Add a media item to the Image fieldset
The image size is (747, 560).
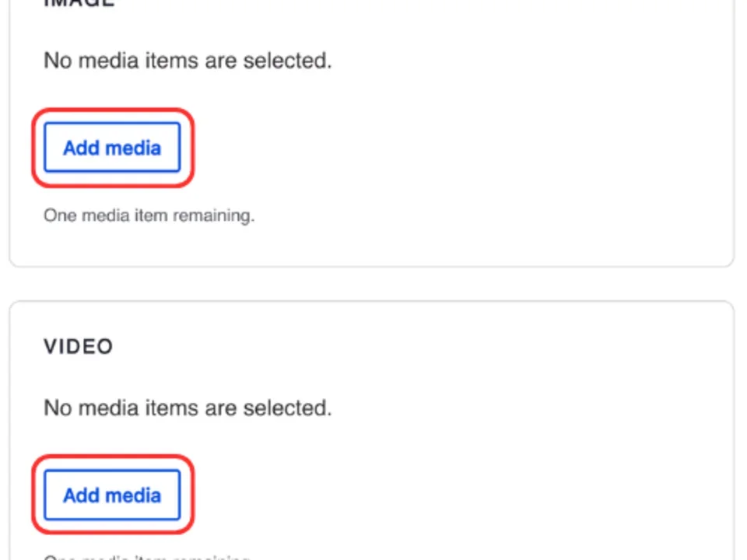coord(112,148)
